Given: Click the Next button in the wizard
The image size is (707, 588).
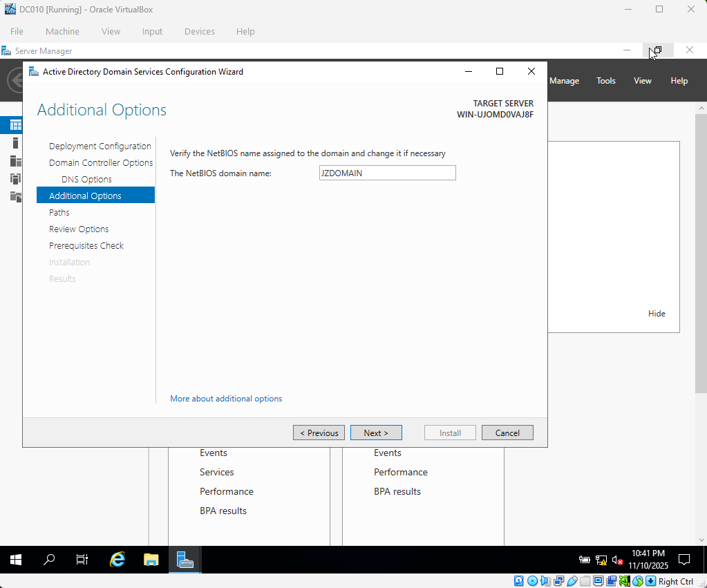Looking at the screenshot, I should click(376, 433).
